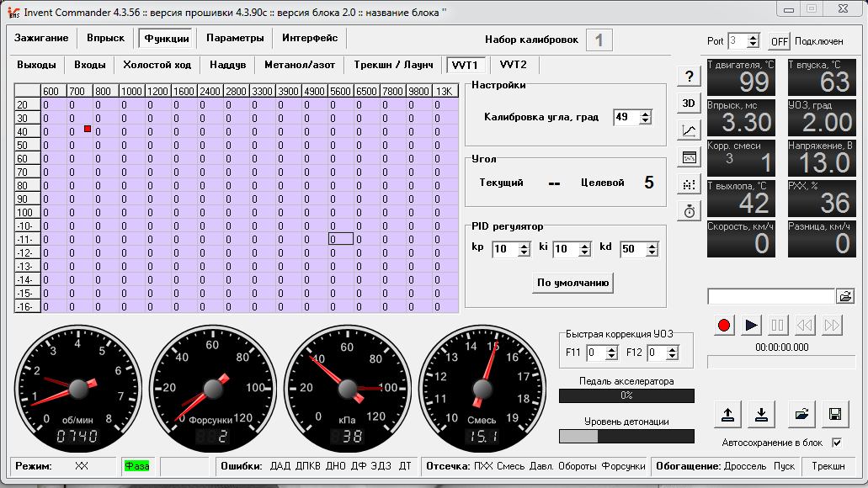The width and height of the screenshot is (868, 488).
Task: Toggle the OFF connection button
Action: pyautogui.click(x=779, y=41)
